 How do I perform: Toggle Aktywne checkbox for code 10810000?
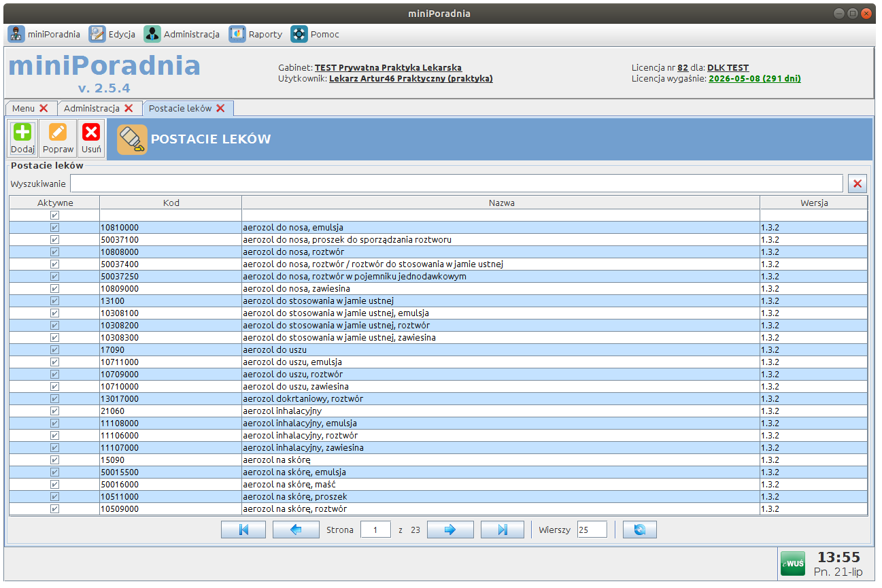pos(54,228)
